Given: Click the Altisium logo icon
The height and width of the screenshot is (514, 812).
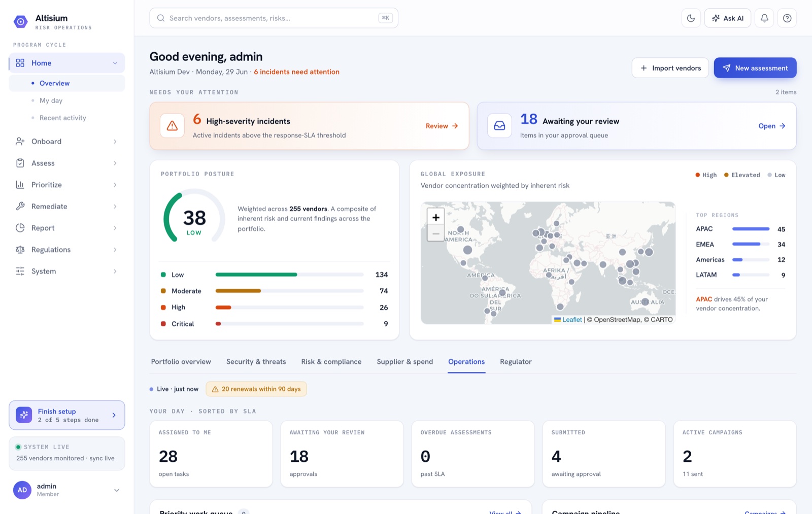Looking at the screenshot, I should pyautogui.click(x=20, y=22).
